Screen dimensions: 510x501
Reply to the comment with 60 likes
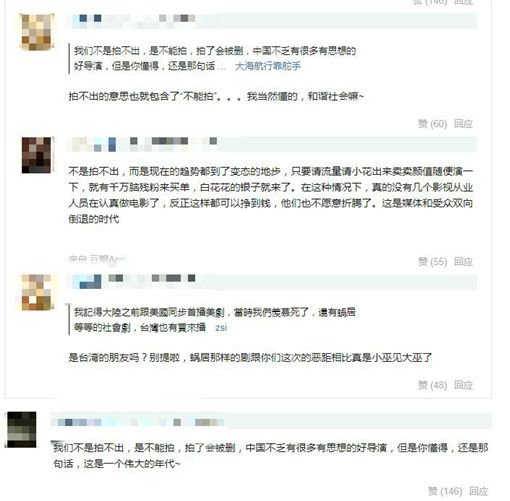pyautogui.click(x=463, y=124)
